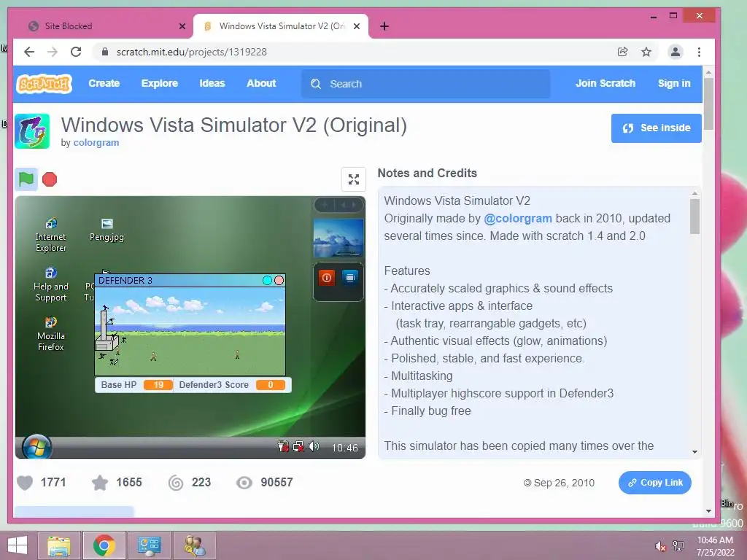Click the Scratch search field
This screenshot has height=560, width=747.
426,84
